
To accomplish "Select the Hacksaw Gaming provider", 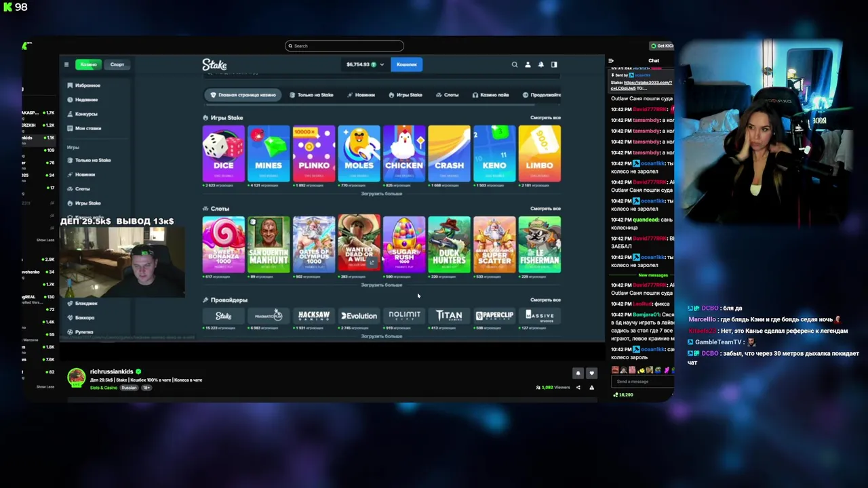I will [x=314, y=316].
